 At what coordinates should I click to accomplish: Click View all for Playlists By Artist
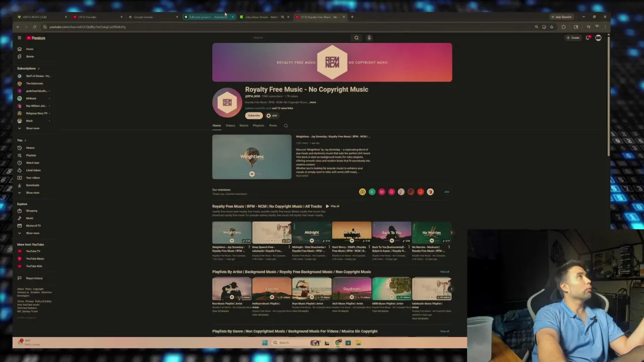pos(444,272)
